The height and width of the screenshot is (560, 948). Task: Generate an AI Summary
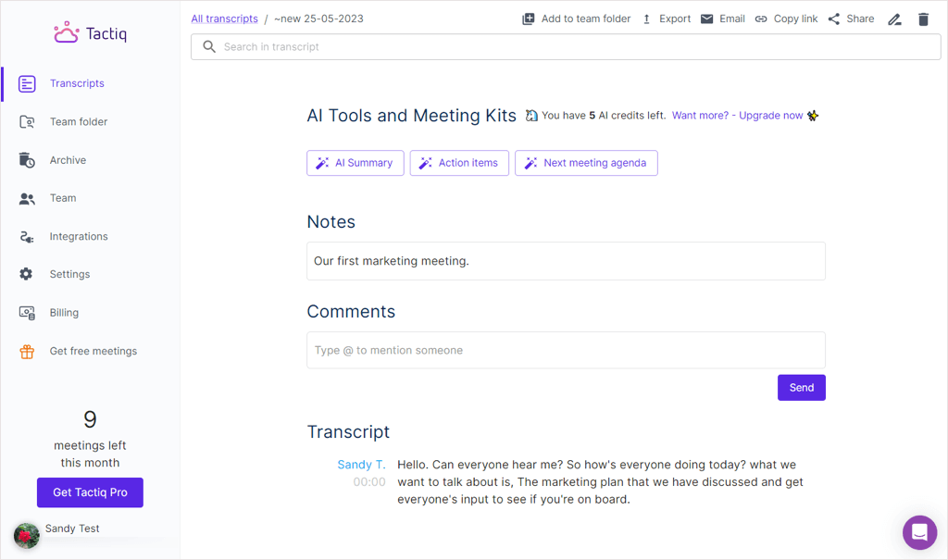tap(355, 163)
